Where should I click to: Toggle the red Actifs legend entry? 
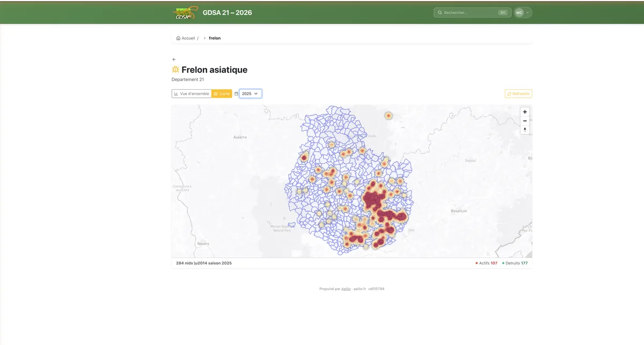coord(486,263)
